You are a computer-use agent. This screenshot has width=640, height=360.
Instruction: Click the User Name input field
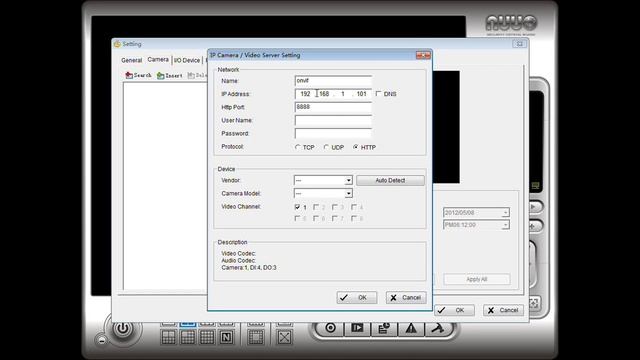pos(333,120)
